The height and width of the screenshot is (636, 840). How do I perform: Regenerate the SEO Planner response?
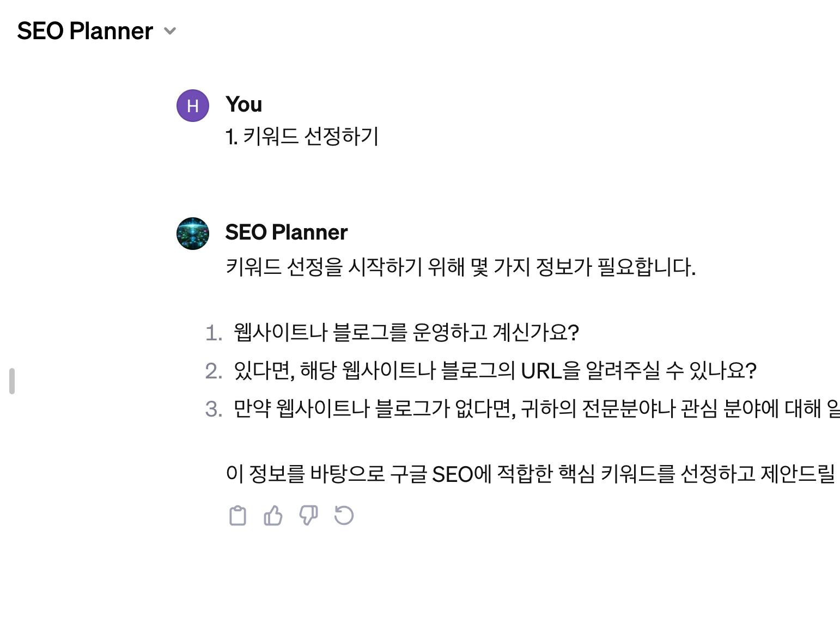344,516
